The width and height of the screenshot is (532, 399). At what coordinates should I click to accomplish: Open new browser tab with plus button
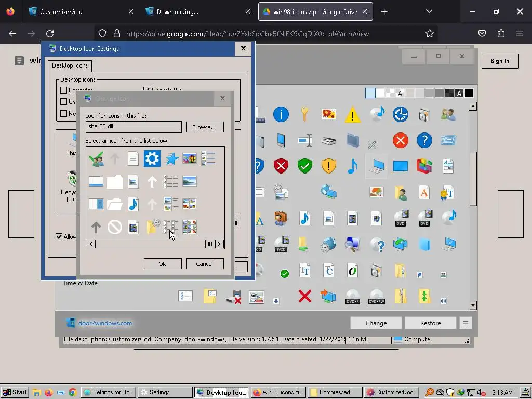[x=384, y=12]
